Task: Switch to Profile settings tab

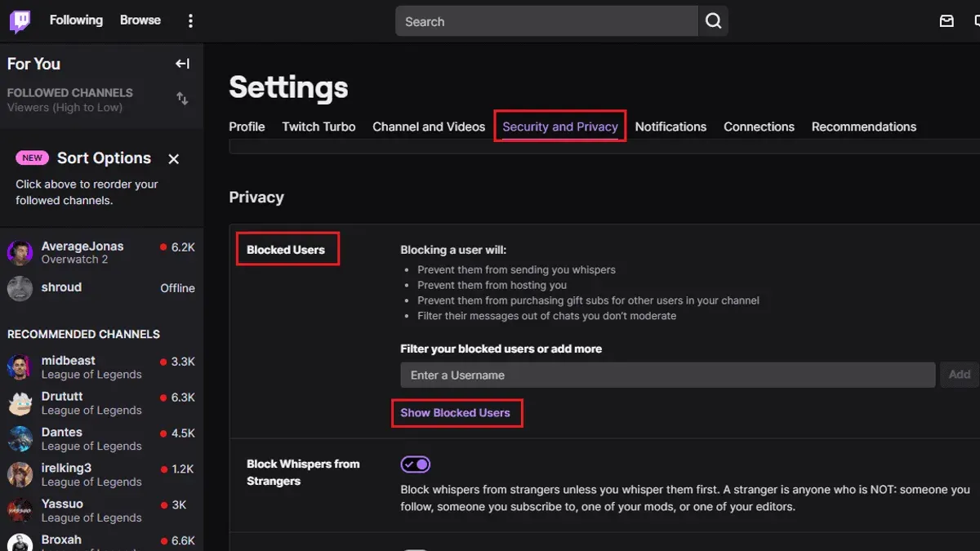Action: coord(247,127)
